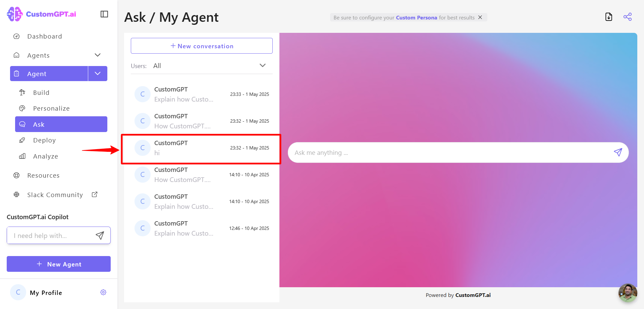Click the Build tool icon
This screenshot has height=309, width=644.
(x=22, y=92)
